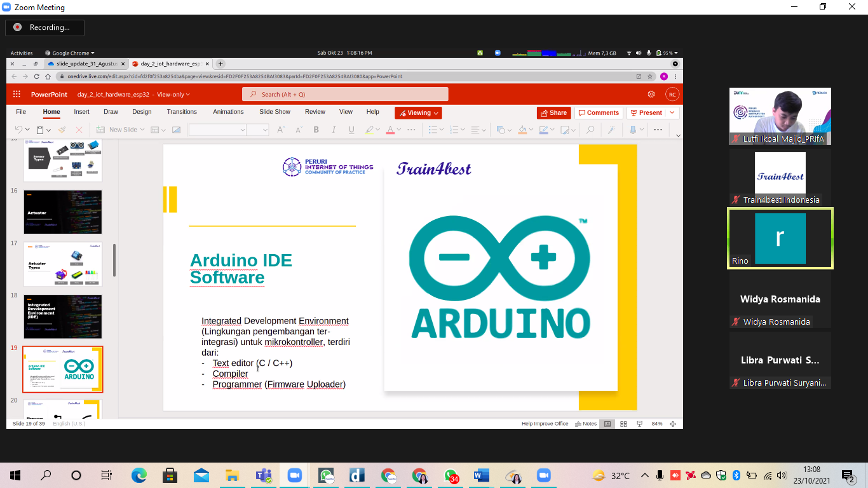The width and height of the screenshot is (868, 488).
Task: Start slideshow from the status bar icon
Action: (639, 424)
